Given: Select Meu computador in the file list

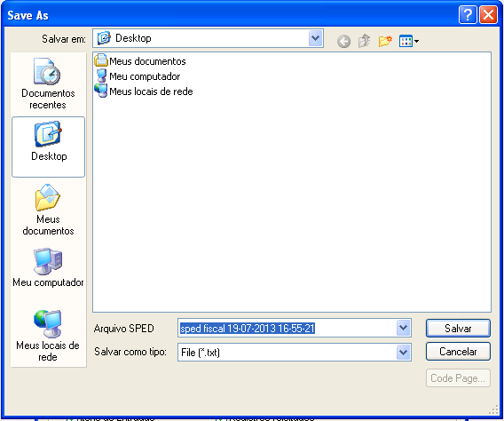Looking at the screenshot, I should tap(138, 76).
